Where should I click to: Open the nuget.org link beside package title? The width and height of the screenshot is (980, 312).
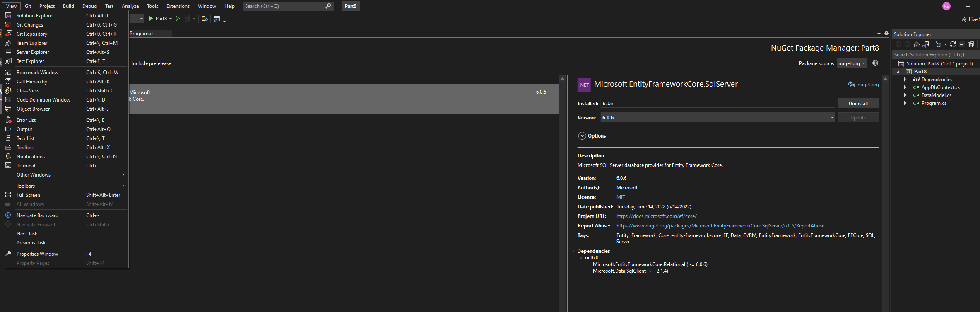(868, 85)
